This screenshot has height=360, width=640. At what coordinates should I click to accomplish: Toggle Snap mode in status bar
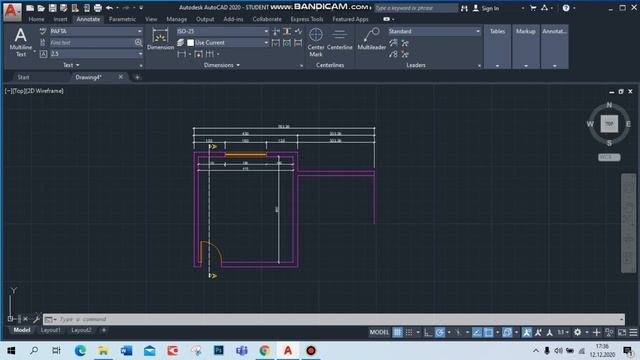click(409, 333)
